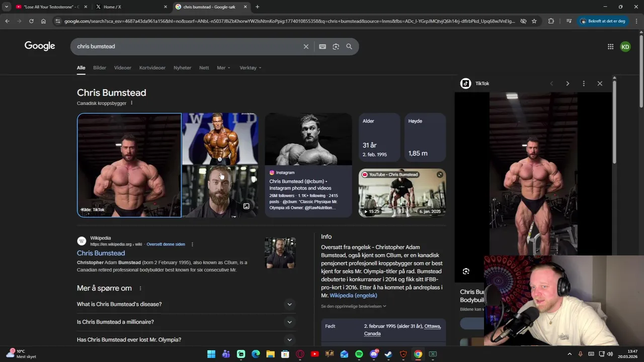Close the TikTok image preview panel
This screenshot has height=362, width=644.
tap(600, 83)
